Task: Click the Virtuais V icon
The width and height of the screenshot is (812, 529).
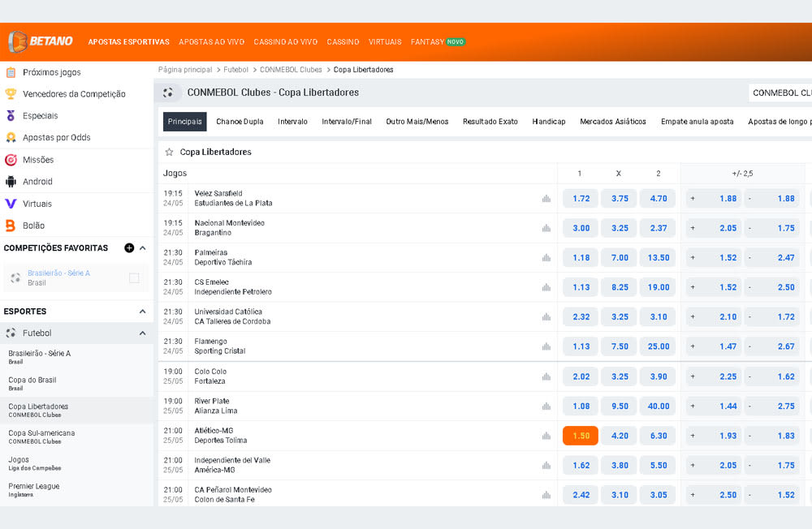Action: click(x=11, y=204)
